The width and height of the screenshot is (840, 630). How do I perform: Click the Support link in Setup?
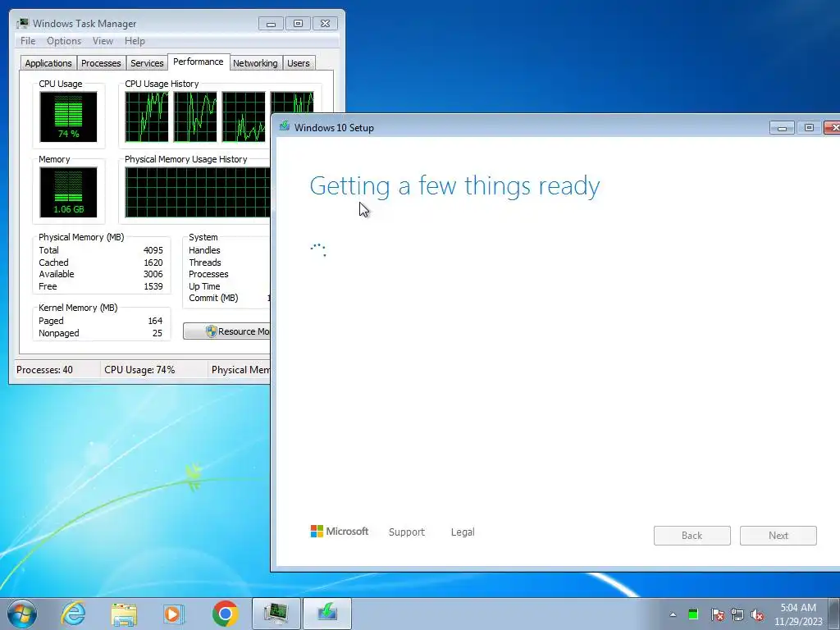point(407,532)
